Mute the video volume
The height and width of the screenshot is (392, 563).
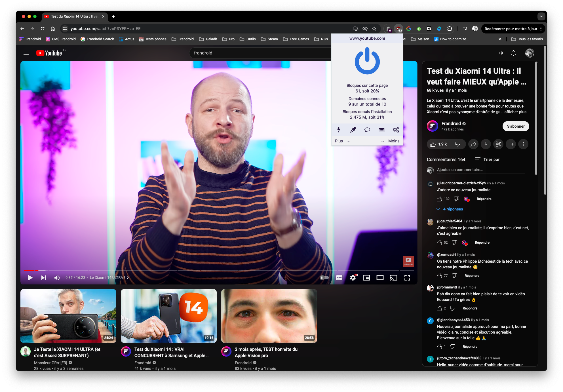[x=57, y=278]
